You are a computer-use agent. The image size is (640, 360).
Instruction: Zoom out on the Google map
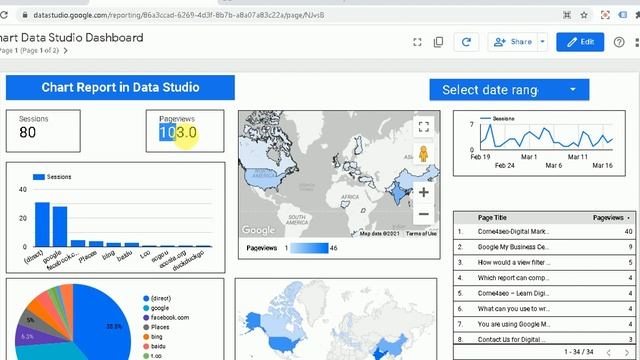(x=424, y=214)
